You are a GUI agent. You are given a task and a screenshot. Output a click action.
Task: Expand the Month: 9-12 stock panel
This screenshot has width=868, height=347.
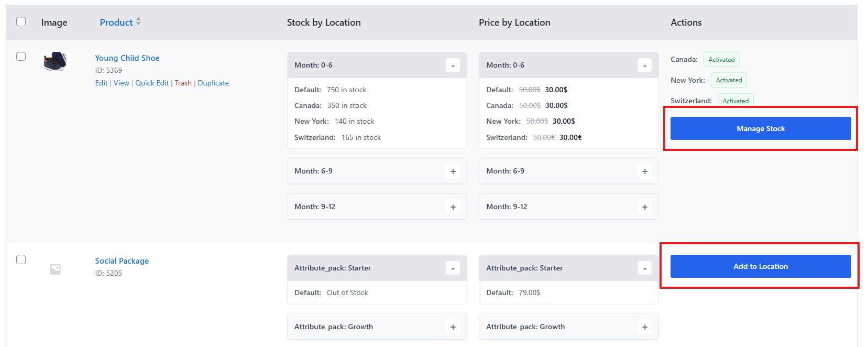click(453, 207)
